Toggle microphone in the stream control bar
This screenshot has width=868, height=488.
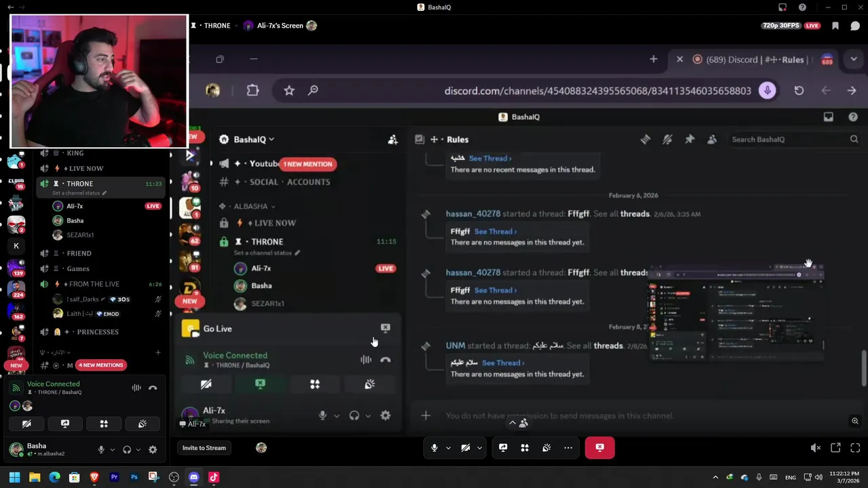click(x=435, y=447)
